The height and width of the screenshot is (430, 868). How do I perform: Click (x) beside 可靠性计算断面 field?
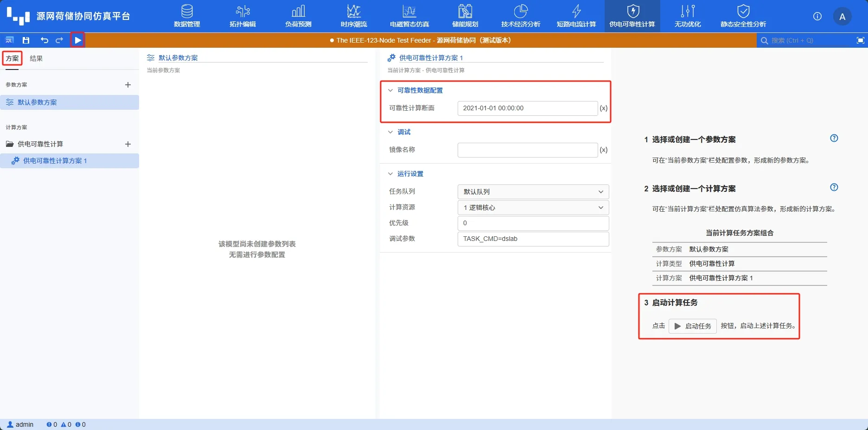(603, 108)
